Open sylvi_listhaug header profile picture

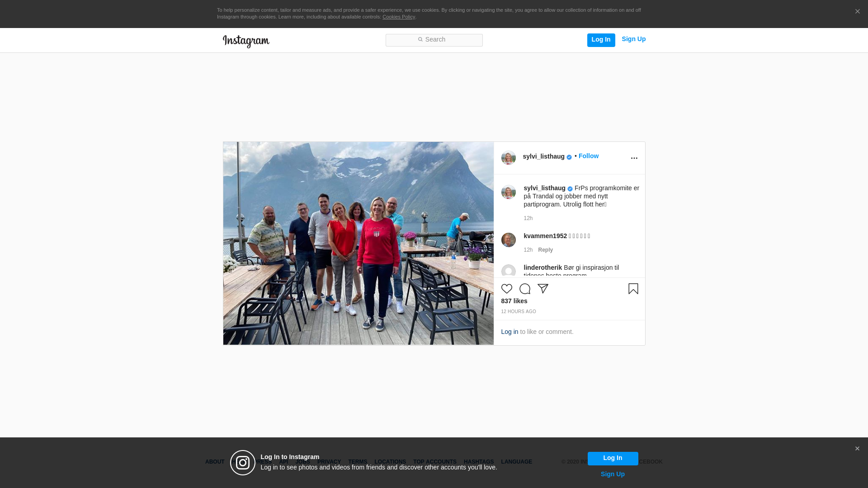coord(509,158)
